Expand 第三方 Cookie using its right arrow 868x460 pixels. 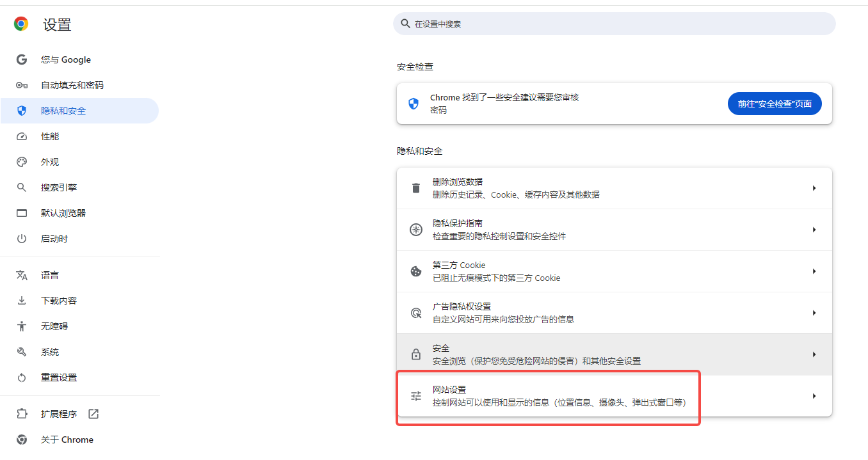tap(814, 271)
